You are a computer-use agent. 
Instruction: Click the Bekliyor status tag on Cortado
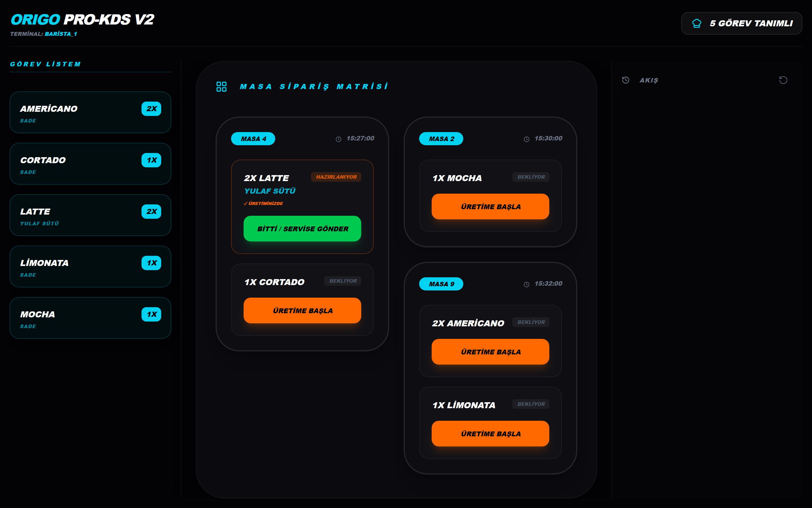click(x=343, y=281)
